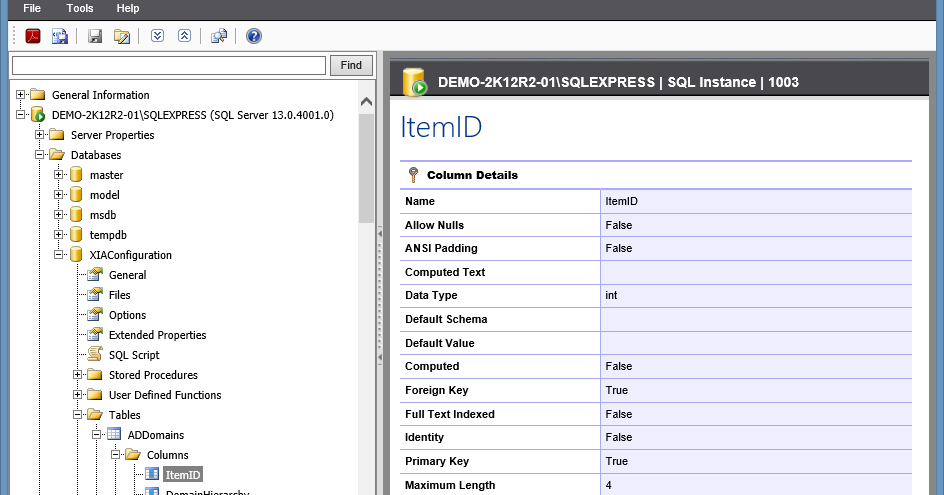
Task: Click the collapse all double-chevron up icon
Action: click(184, 36)
